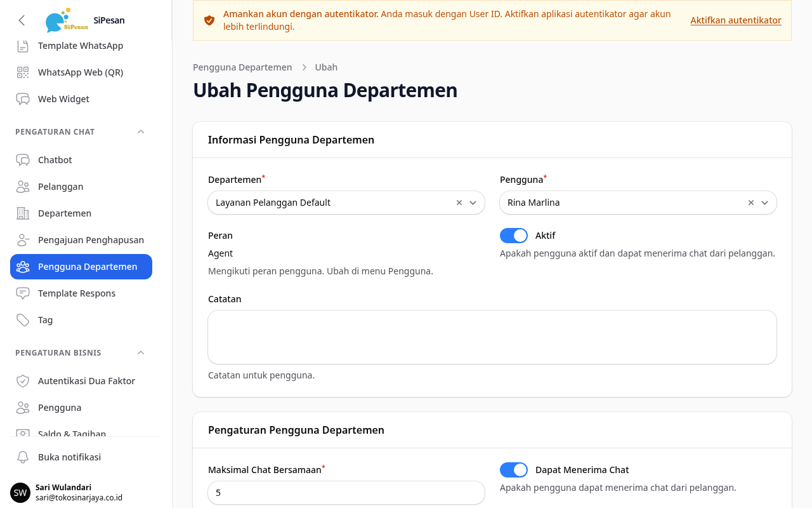812x508 pixels.
Task: Click the notification bell icon
Action: pyautogui.click(x=23, y=457)
